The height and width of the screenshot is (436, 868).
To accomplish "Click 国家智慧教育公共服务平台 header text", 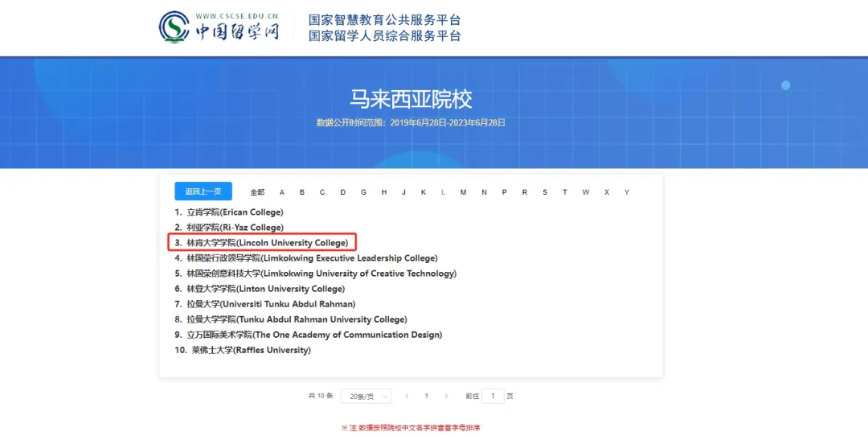I will click(x=385, y=20).
